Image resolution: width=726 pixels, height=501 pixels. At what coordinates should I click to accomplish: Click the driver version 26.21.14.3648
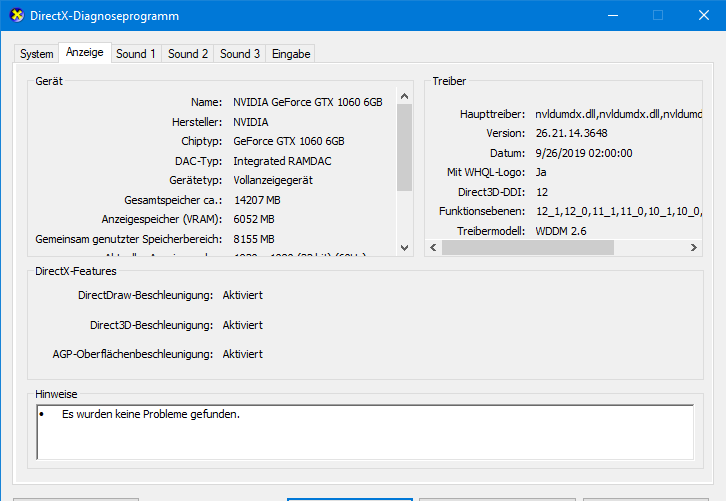(571, 133)
